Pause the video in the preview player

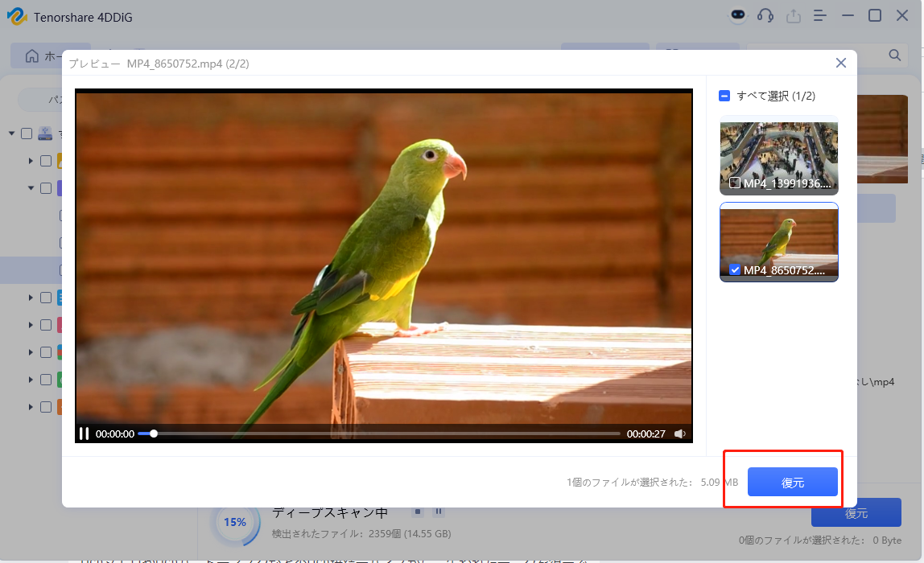tap(84, 434)
